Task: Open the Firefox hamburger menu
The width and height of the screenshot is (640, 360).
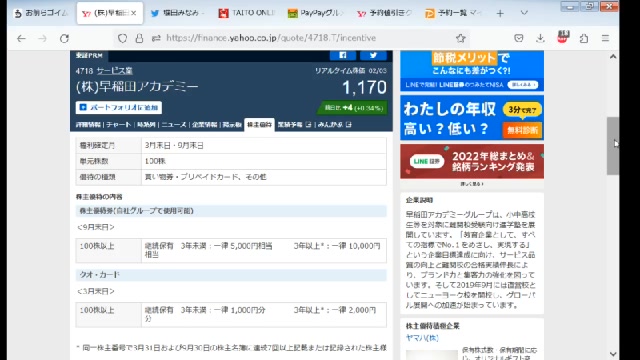Action: click(x=605, y=38)
